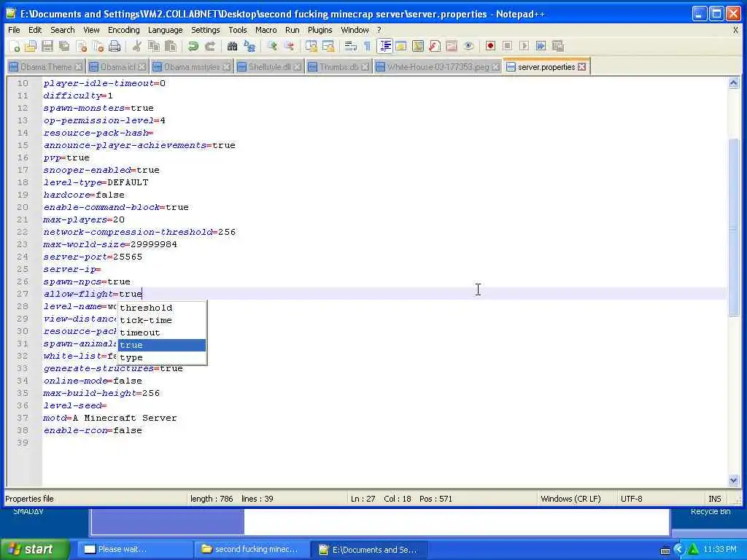Open the user-defined language dialog icon
The image size is (747, 560).
(x=401, y=46)
